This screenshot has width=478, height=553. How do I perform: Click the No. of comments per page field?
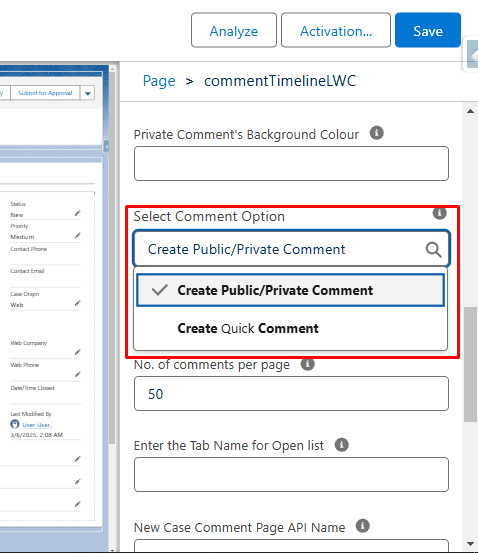[291, 394]
